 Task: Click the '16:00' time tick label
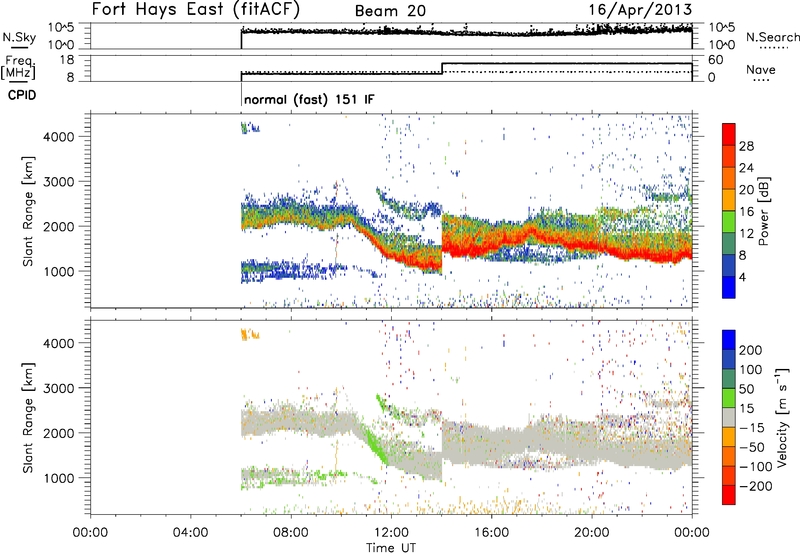[491, 533]
